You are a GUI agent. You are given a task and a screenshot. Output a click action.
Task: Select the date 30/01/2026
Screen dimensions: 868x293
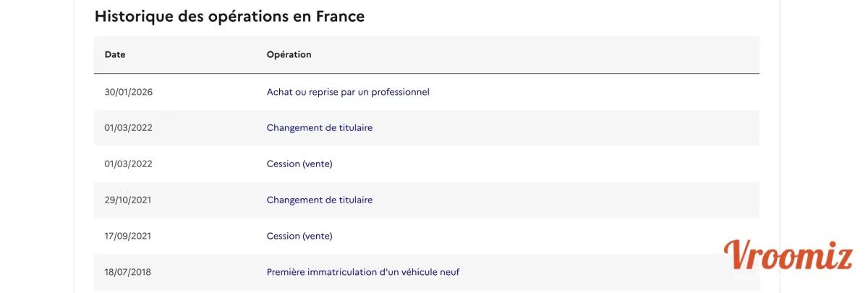click(x=129, y=92)
